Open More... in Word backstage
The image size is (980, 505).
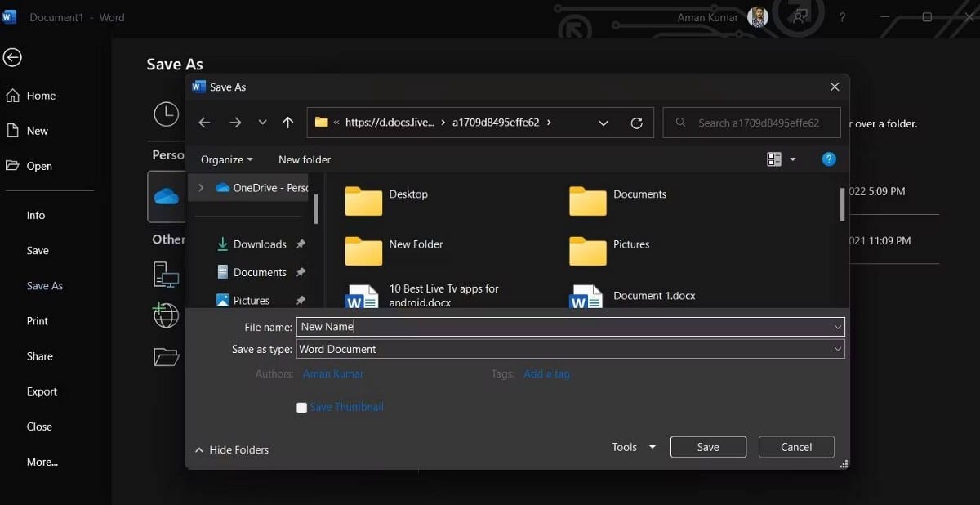42,462
